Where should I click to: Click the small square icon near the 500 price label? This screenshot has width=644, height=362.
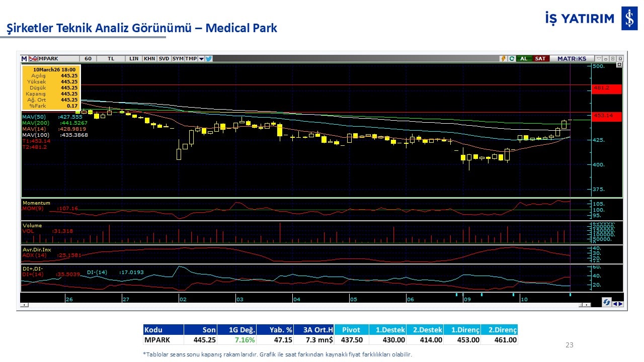click(x=619, y=65)
